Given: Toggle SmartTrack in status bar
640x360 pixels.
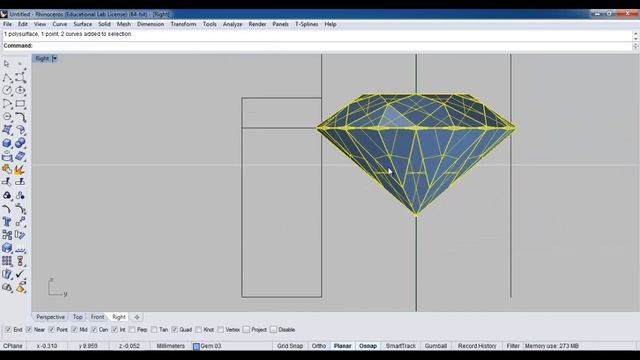Looking at the screenshot, I should coord(400,346).
